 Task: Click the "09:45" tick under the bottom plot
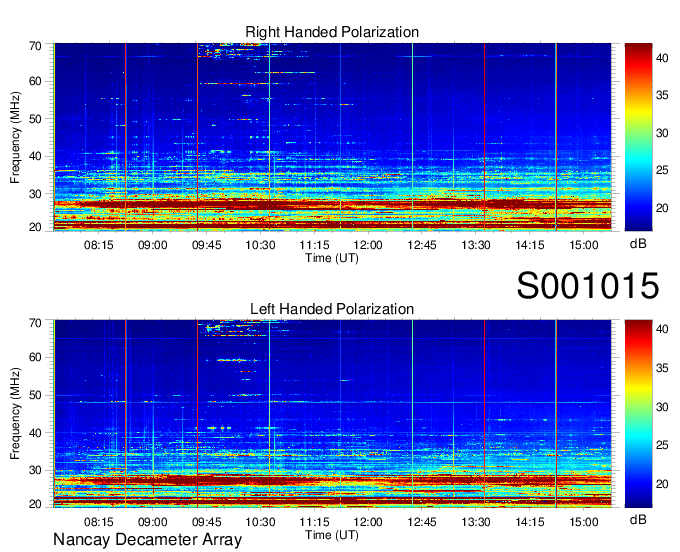(206, 522)
